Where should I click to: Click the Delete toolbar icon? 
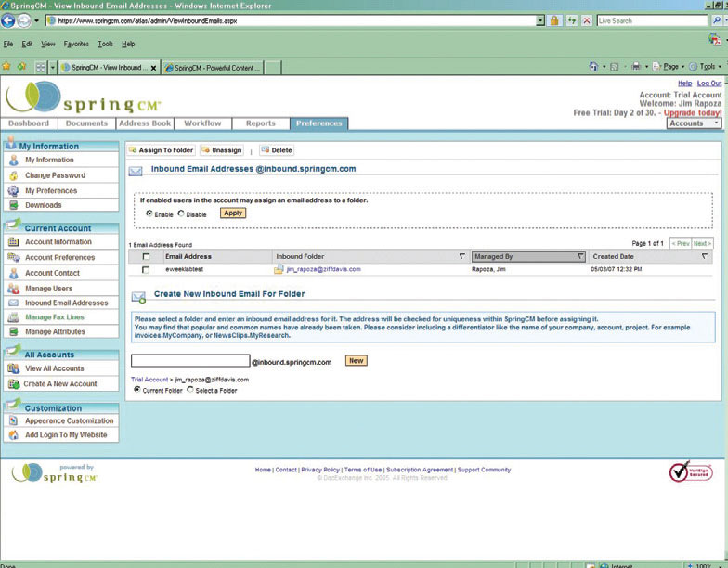(266, 150)
